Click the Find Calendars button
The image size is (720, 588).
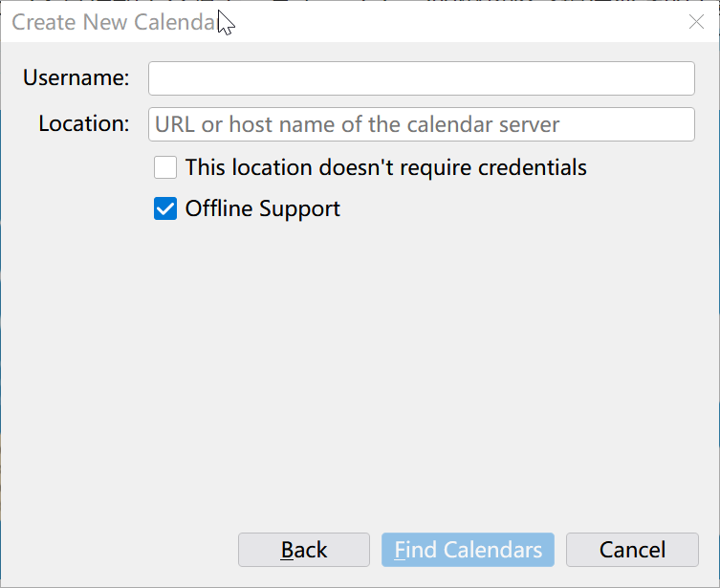pos(468,550)
